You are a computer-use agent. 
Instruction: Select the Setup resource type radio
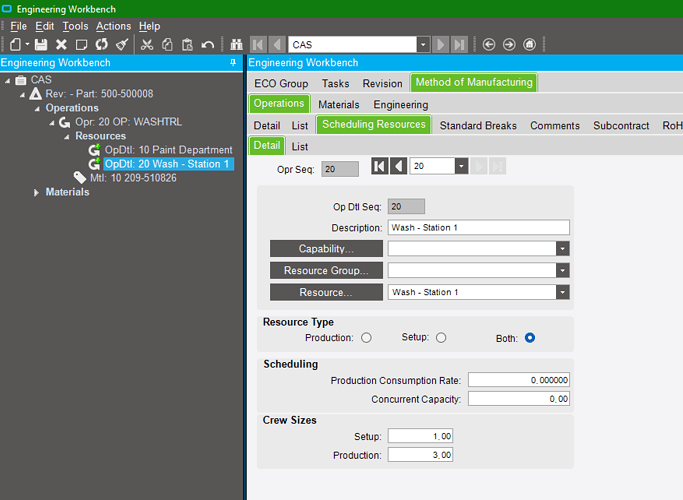[x=441, y=338]
